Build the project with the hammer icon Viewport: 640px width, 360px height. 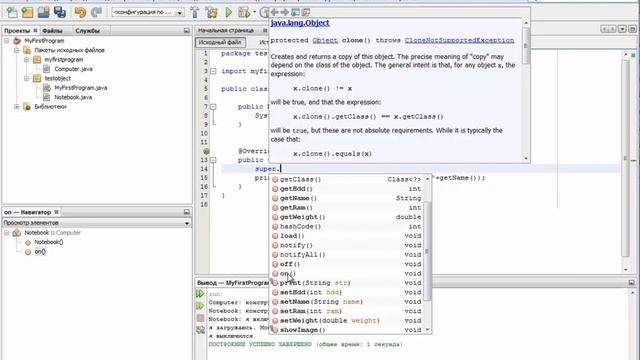195,13
